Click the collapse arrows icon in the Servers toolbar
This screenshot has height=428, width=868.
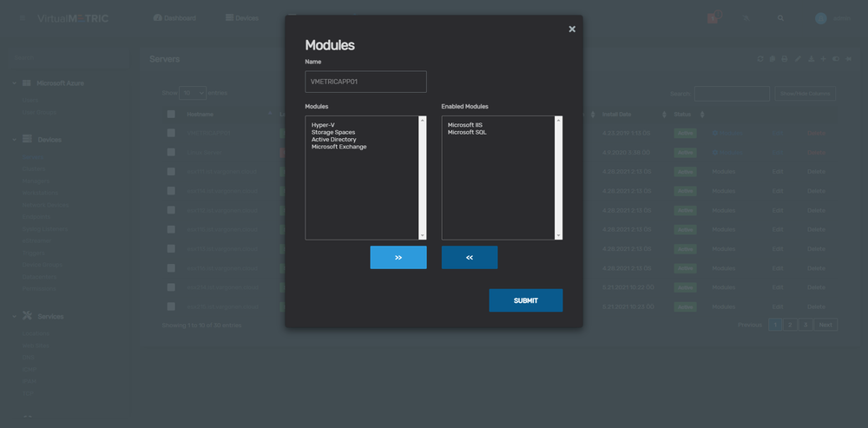pos(849,59)
